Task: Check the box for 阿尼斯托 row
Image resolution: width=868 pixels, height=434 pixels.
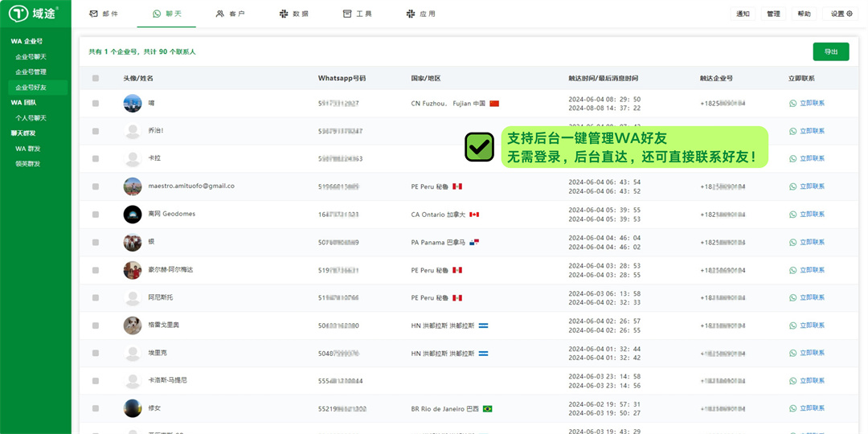Action: point(96,298)
